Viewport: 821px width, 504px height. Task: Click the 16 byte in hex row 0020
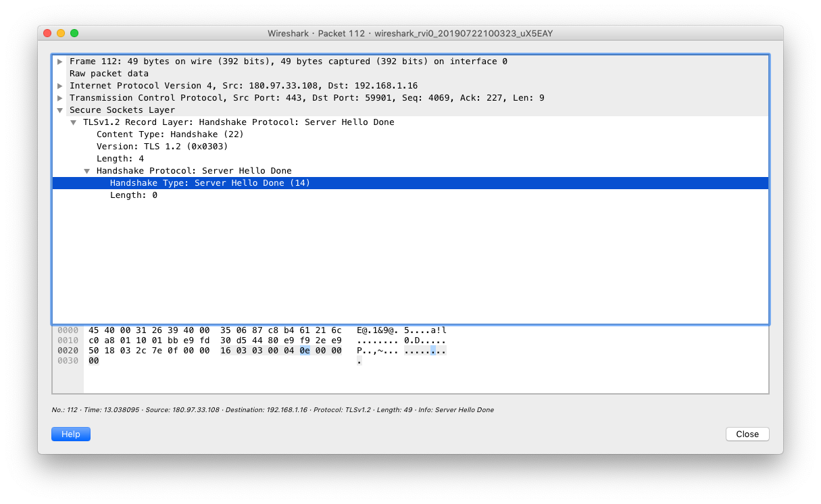click(226, 351)
